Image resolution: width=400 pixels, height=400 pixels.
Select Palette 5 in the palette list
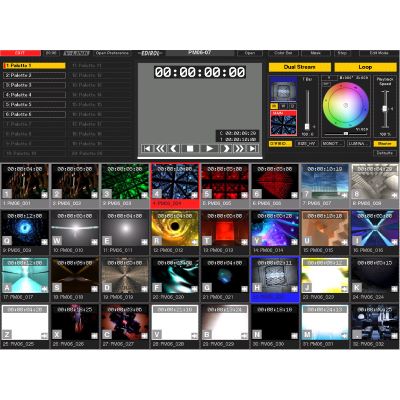click(34, 105)
